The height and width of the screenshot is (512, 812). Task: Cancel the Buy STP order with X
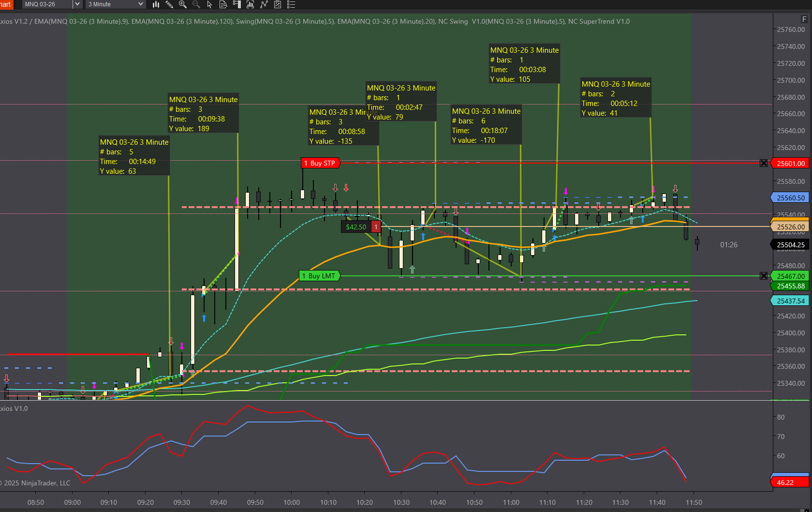(x=764, y=163)
